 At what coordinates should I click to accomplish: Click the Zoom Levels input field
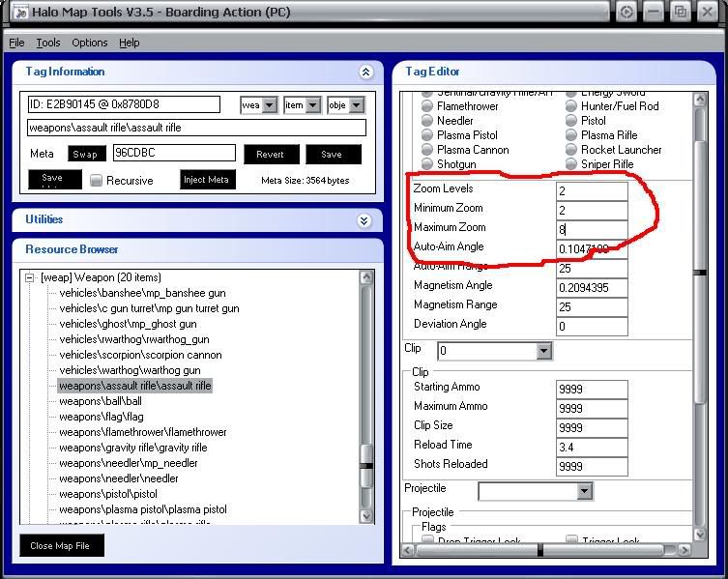tap(592, 190)
